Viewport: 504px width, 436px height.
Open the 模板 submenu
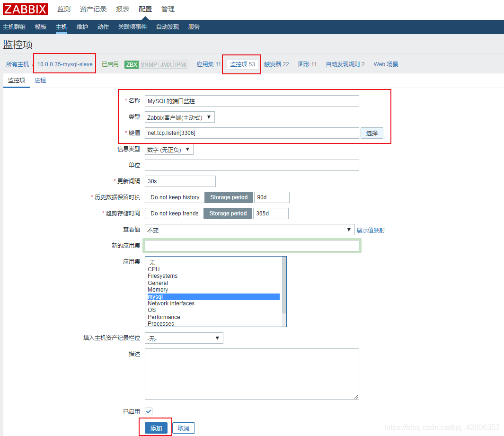(41, 27)
